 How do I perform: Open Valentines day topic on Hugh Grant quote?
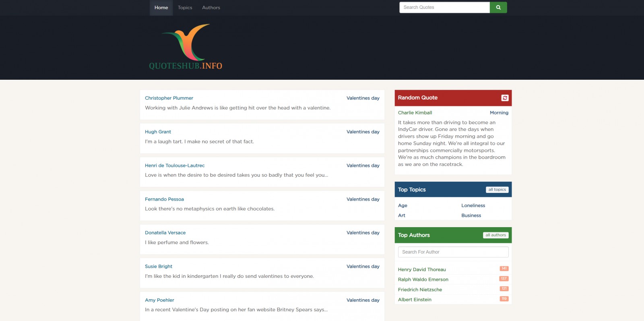tap(363, 132)
